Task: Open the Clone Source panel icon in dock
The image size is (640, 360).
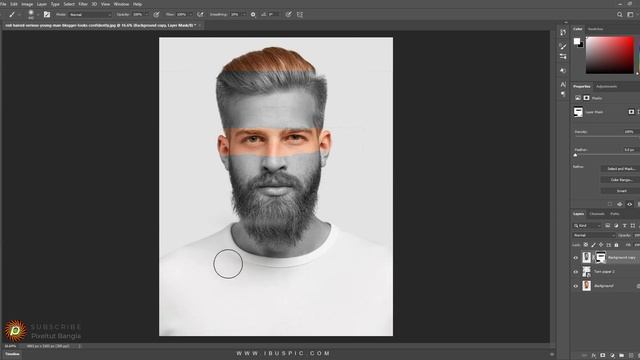Action: click(x=563, y=71)
